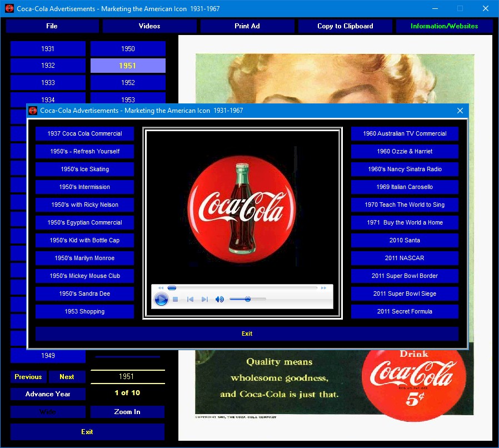The image size is (499, 448).
Task: Open 1950's Egyptian Commercial video
Action: pos(84,223)
